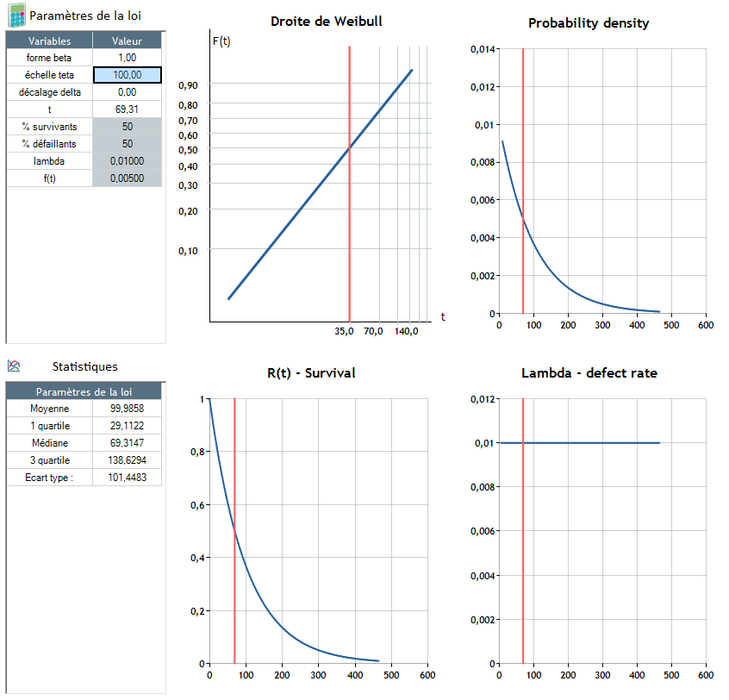Click the échelle teta row label
The width and height of the screenshot is (729, 700).
[49, 75]
